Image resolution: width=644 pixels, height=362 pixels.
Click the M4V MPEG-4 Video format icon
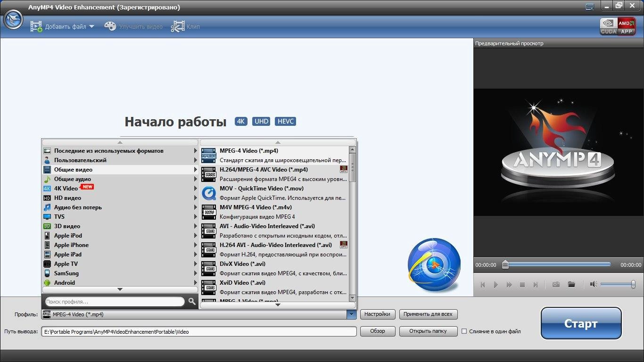209,212
